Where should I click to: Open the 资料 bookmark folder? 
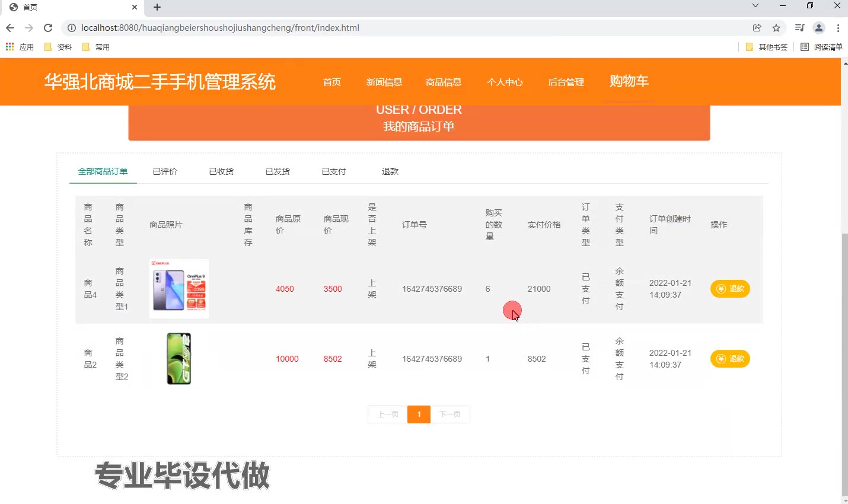tap(58, 47)
